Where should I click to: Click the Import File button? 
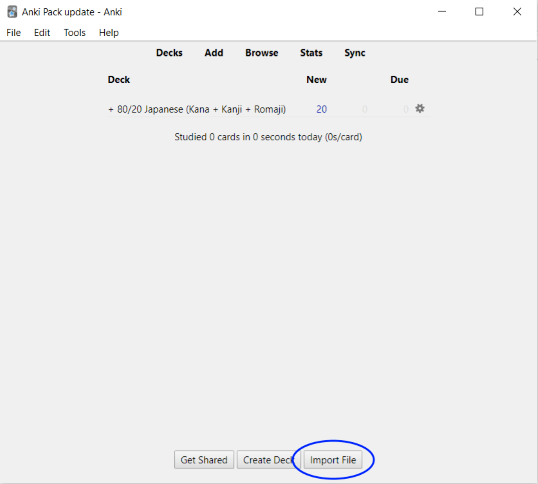(x=333, y=460)
